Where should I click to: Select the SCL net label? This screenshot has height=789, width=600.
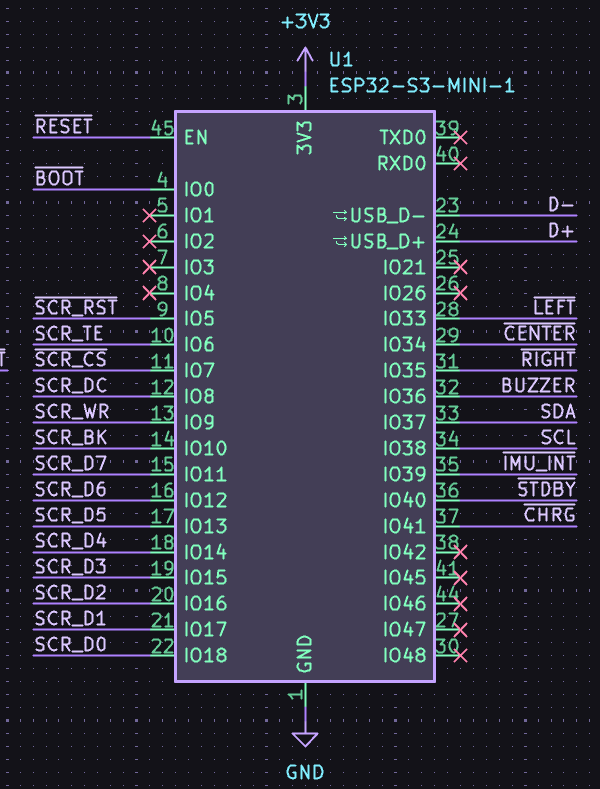[558, 437]
